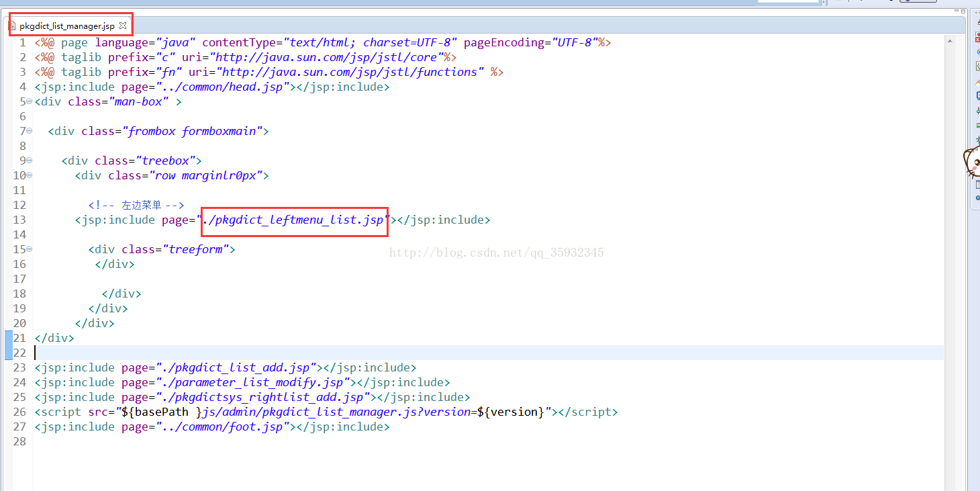The width and height of the screenshot is (980, 491).
Task: Collapse the frombox formboxmain div fold on line 7
Action: point(29,131)
